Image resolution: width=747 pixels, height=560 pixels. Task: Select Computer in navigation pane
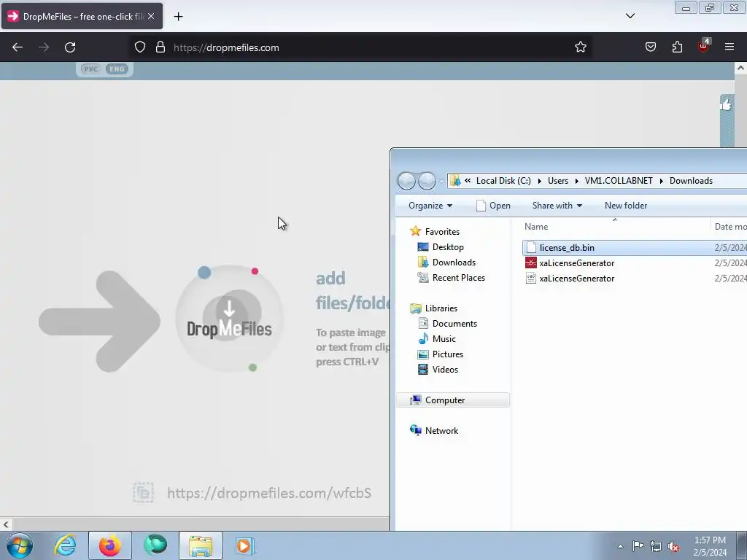(x=453, y=400)
